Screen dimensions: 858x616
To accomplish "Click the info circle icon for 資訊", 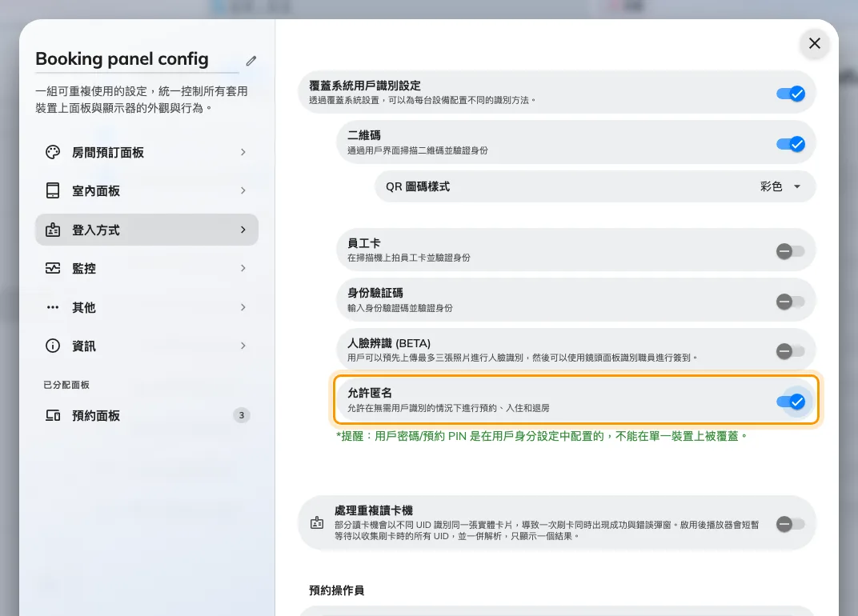I will 53,346.
